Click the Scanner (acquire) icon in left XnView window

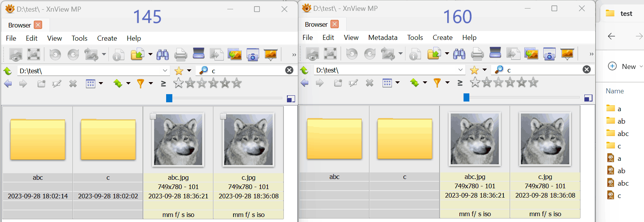(x=199, y=53)
